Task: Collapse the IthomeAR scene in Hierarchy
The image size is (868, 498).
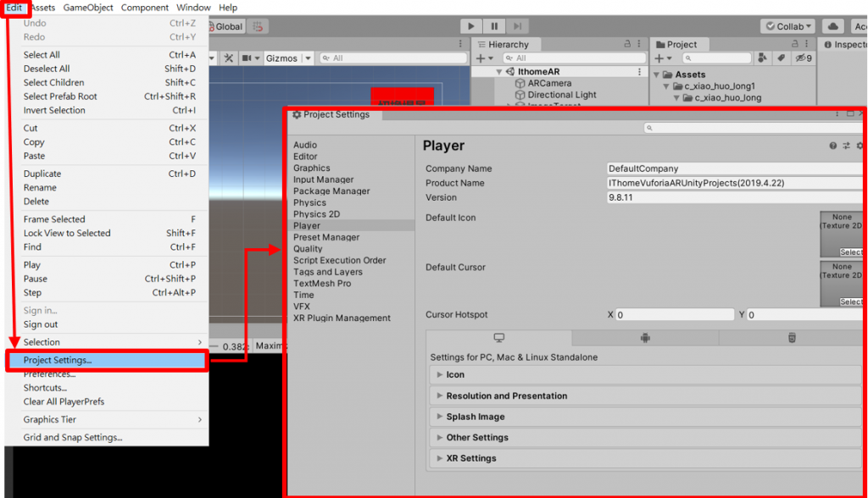Action: [x=499, y=72]
